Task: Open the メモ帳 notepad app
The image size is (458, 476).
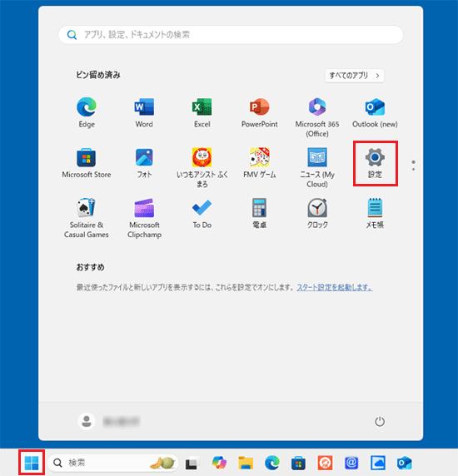Action: tap(375, 214)
